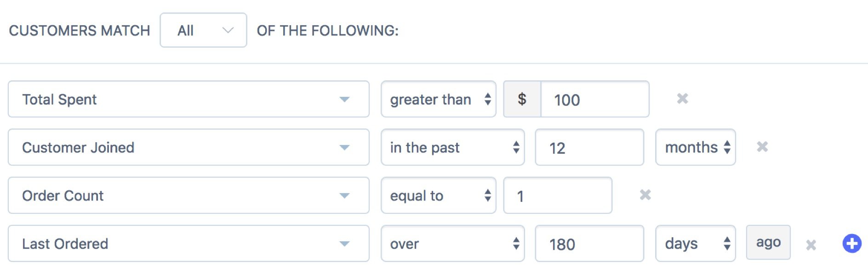Open the All match type dropdown
868x268 pixels.
[203, 30]
